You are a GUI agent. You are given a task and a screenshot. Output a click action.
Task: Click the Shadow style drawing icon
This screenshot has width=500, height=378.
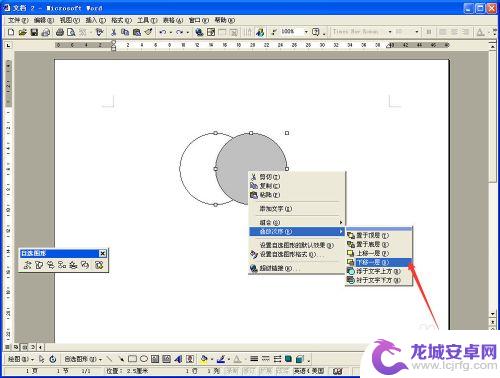click(289, 359)
